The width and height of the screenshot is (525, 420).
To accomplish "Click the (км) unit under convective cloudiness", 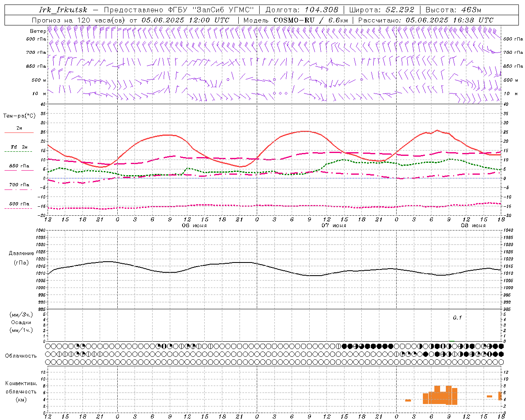I will [21, 400].
